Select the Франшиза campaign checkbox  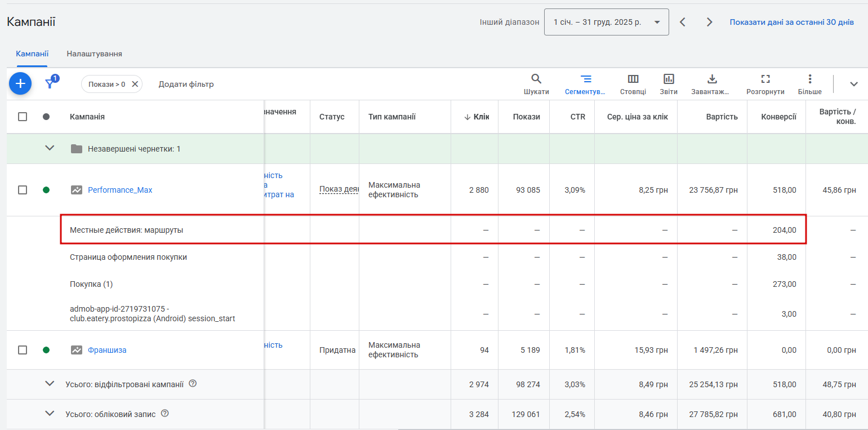(23, 350)
